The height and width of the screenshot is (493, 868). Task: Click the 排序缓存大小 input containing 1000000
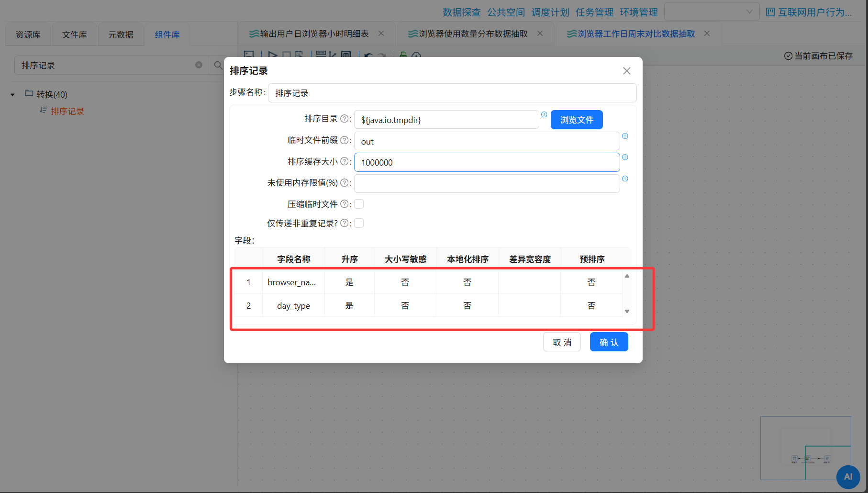(x=487, y=162)
